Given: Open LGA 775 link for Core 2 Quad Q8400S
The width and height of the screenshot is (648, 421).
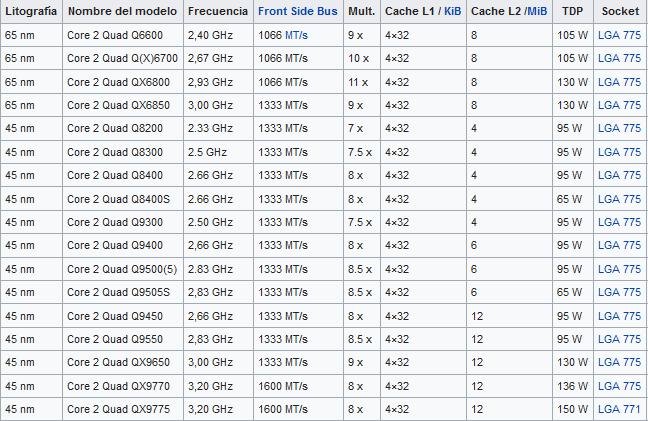Looking at the screenshot, I should click(x=619, y=199).
